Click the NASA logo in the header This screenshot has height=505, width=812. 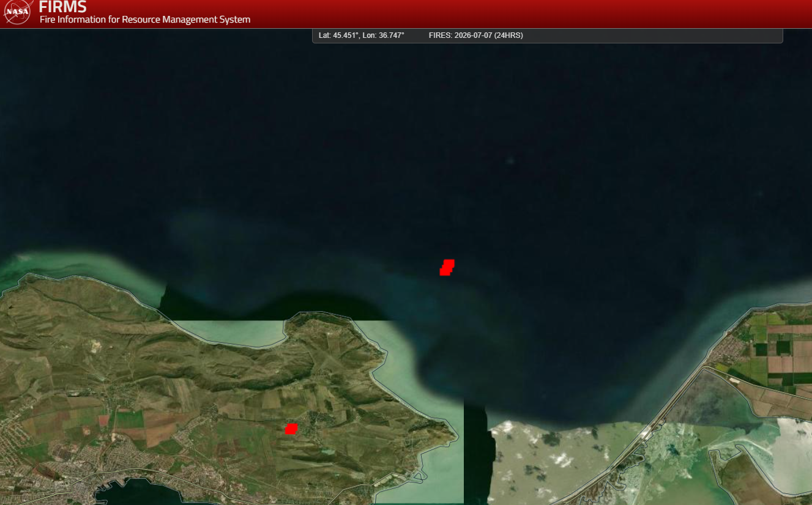click(17, 12)
